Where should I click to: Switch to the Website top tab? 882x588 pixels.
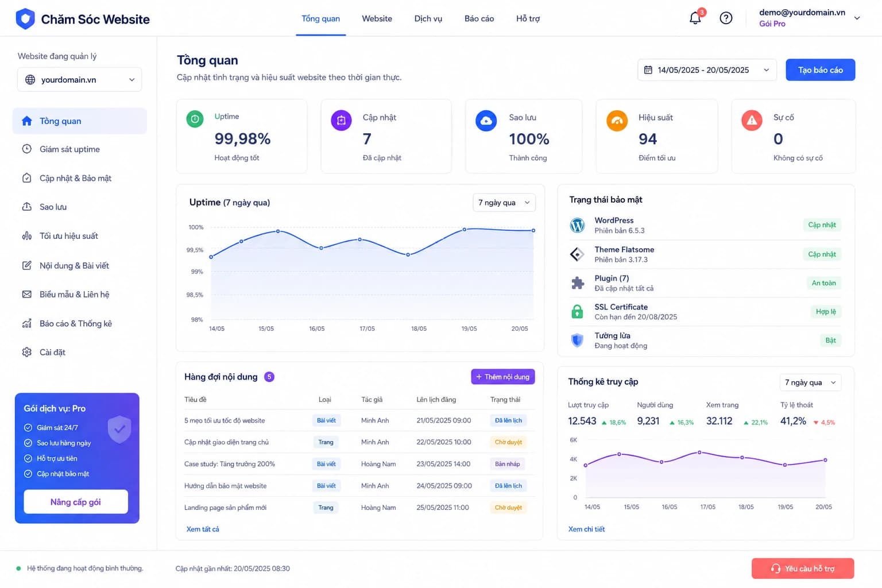377,18
